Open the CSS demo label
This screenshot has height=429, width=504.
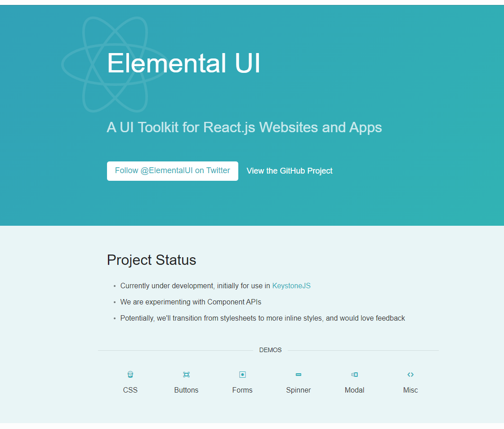(130, 390)
